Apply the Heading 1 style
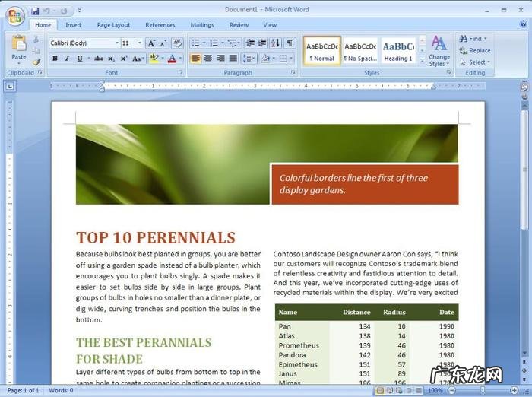The height and width of the screenshot is (397, 532). (x=397, y=50)
